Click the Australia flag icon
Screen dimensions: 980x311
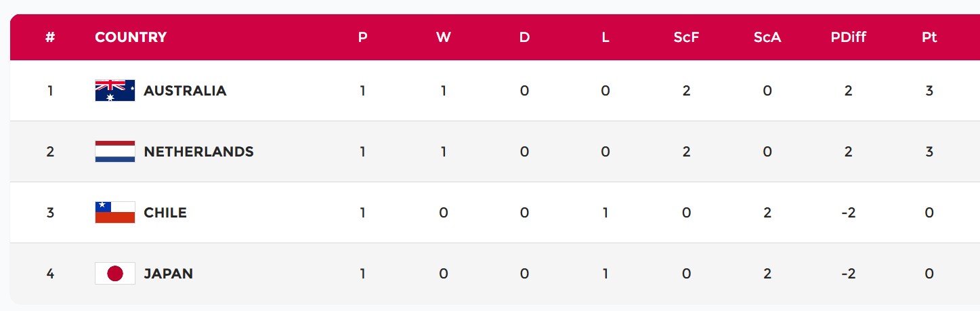click(x=115, y=91)
